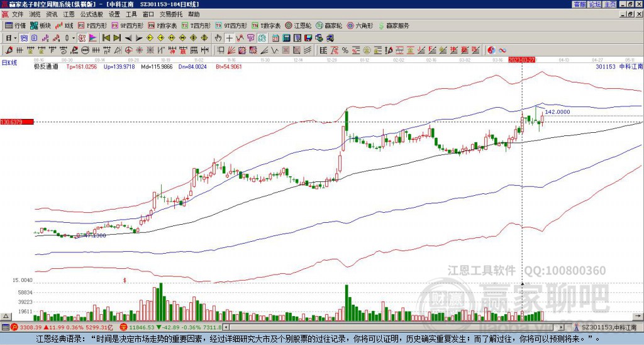The height and width of the screenshot is (345, 644).
Task: Open the T数字表 time table
Action: (266, 25)
